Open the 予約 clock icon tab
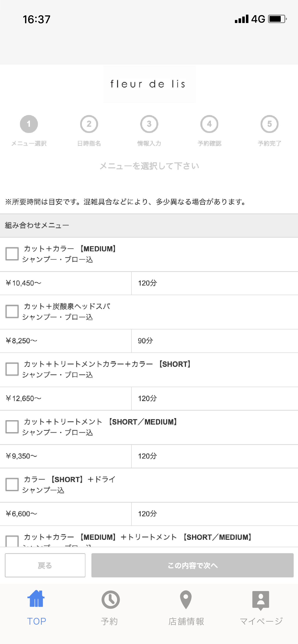Image resolution: width=298 pixels, height=644 pixels. (110, 599)
